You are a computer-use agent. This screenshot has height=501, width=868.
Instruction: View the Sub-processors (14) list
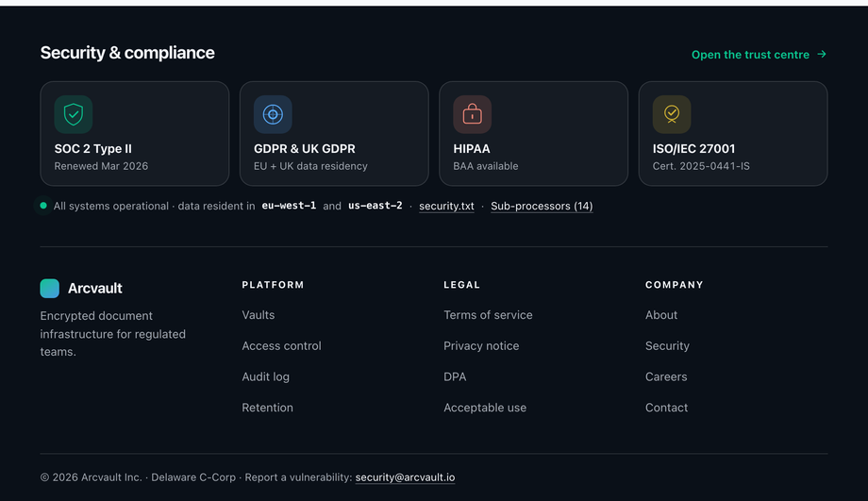click(542, 206)
